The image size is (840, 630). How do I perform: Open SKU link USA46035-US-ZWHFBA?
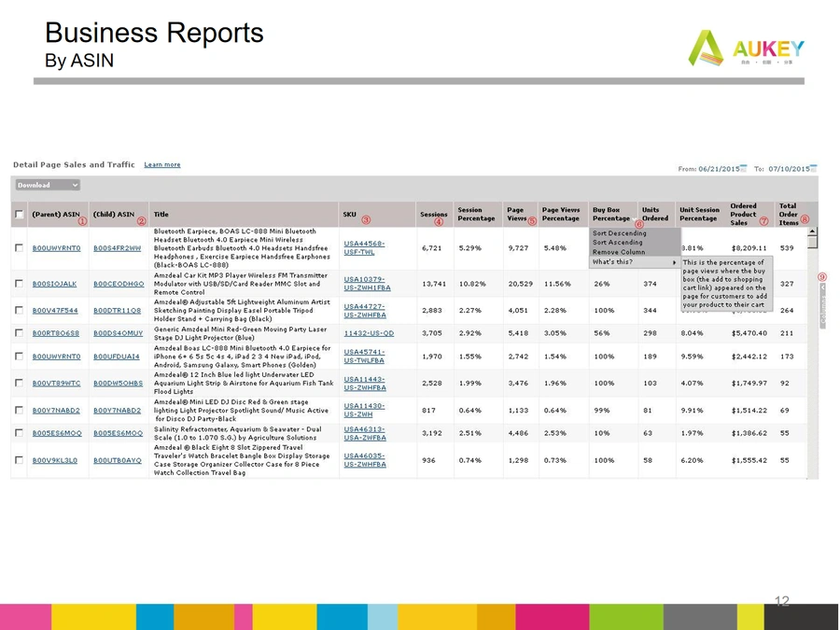coord(365,460)
